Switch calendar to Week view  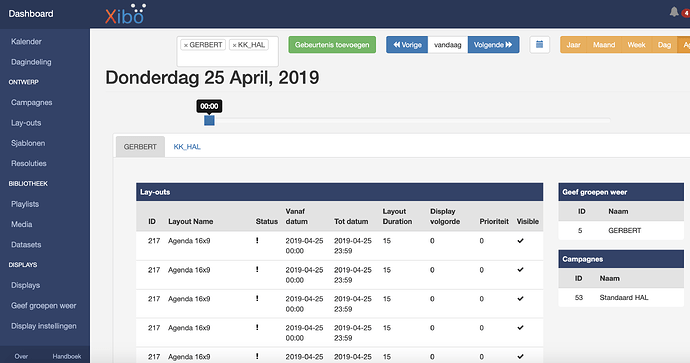tap(636, 44)
